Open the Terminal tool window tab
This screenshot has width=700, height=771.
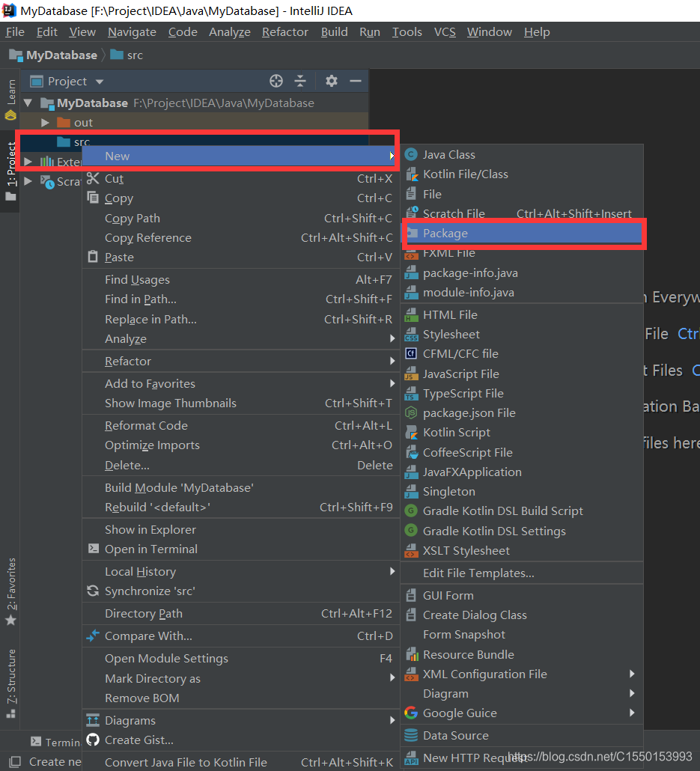coord(55,742)
